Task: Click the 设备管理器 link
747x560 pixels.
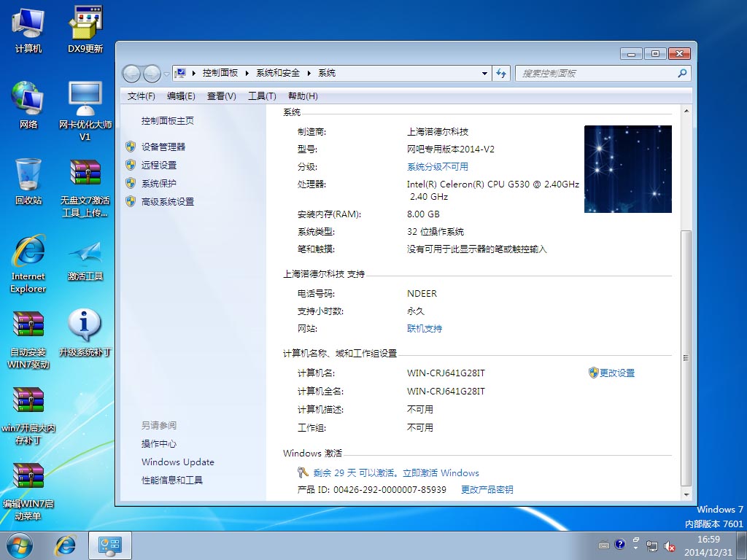Action: click(163, 147)
